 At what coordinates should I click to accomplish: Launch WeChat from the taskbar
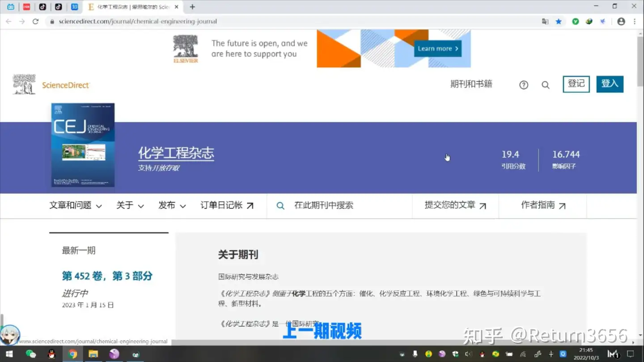(31, 354)
